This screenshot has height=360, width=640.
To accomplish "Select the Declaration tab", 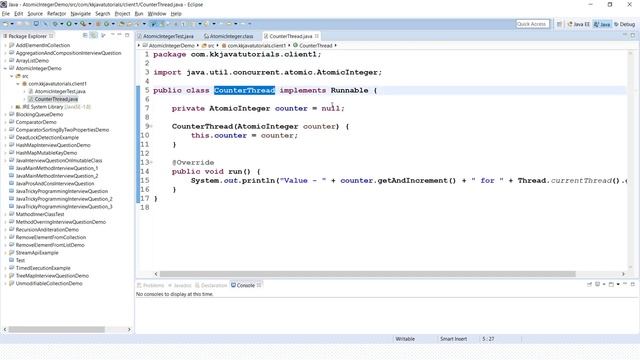I will [x=211, y=285].
